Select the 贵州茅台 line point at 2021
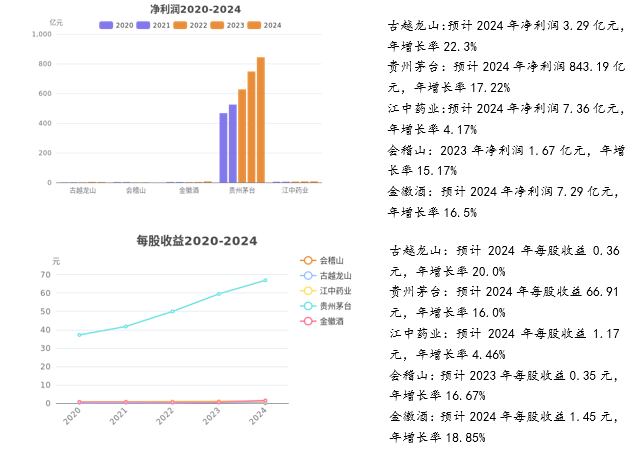The image size is (636, 455). click(126, 326)
